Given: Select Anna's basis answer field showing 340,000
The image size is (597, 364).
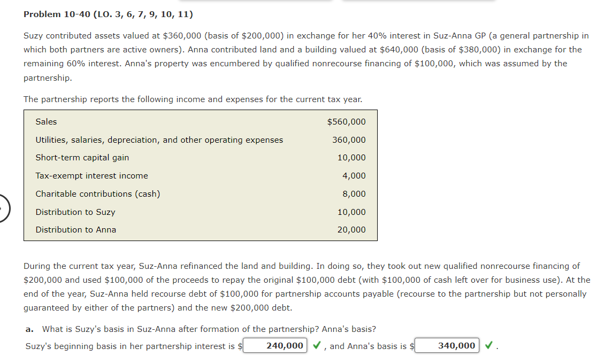Looking at the screenshot, I should click(447, 345).
